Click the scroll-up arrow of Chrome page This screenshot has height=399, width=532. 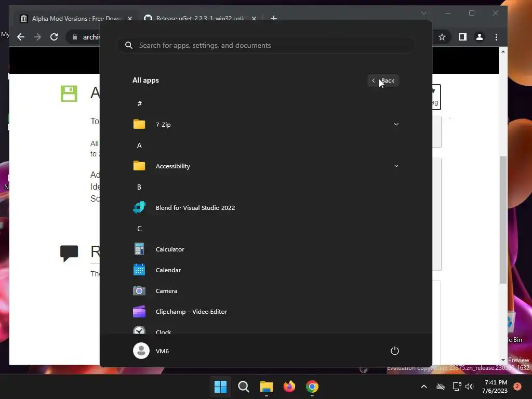503,51
